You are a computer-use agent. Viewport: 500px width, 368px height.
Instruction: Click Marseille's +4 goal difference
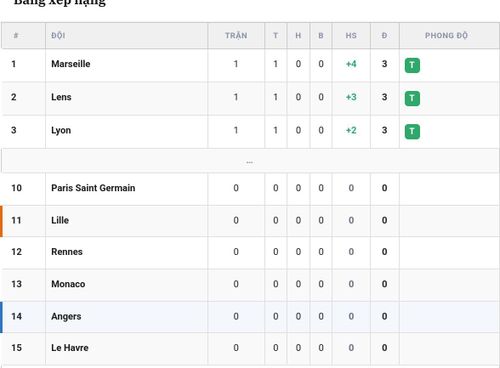(x=351, y=64)
